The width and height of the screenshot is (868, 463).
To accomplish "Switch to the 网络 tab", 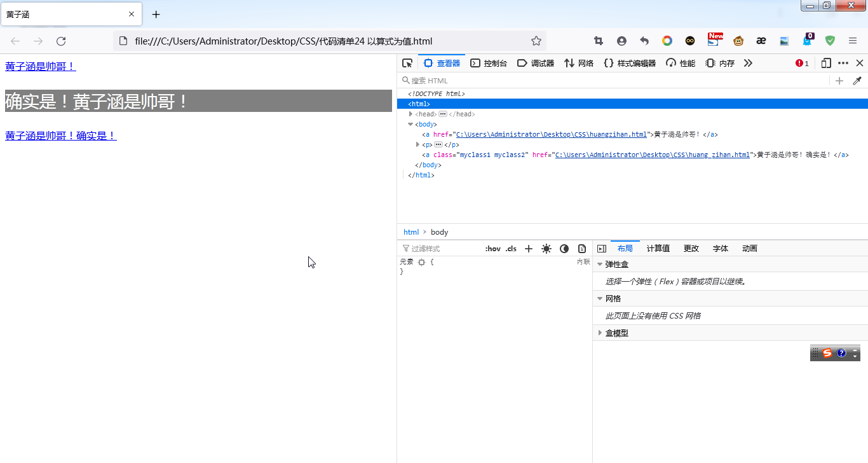I will point(579,63).
